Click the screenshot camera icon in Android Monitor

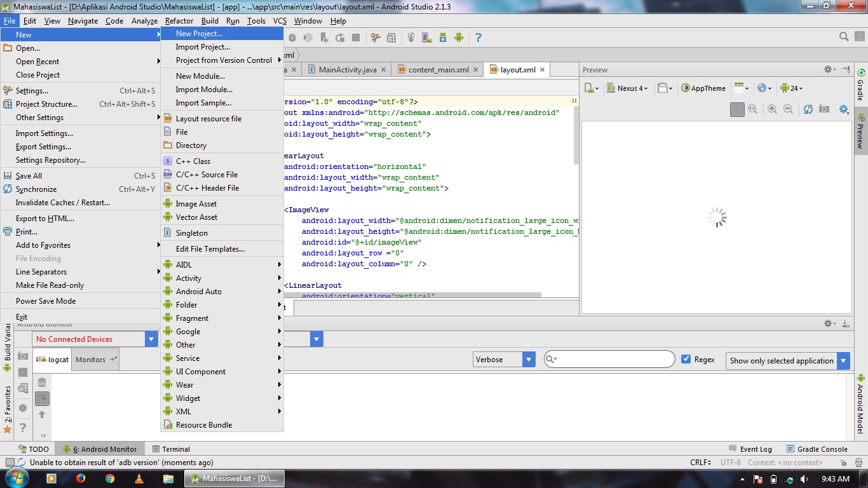24,357
